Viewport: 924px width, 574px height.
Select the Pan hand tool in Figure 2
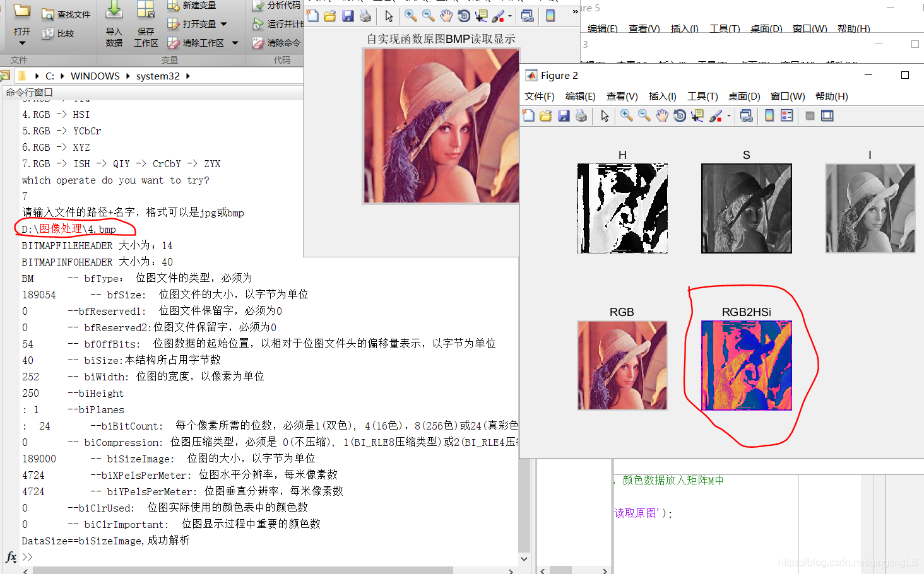click(661, 115)
